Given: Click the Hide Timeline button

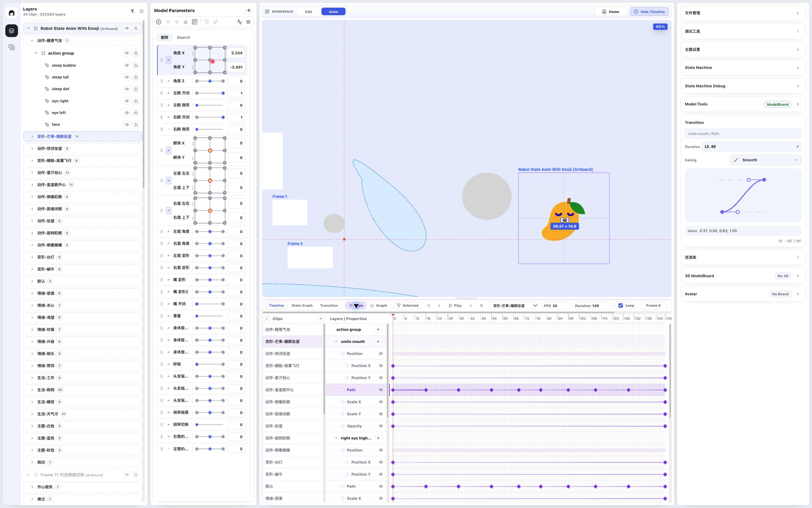Looking at the screenshot, I should (649, 12).
